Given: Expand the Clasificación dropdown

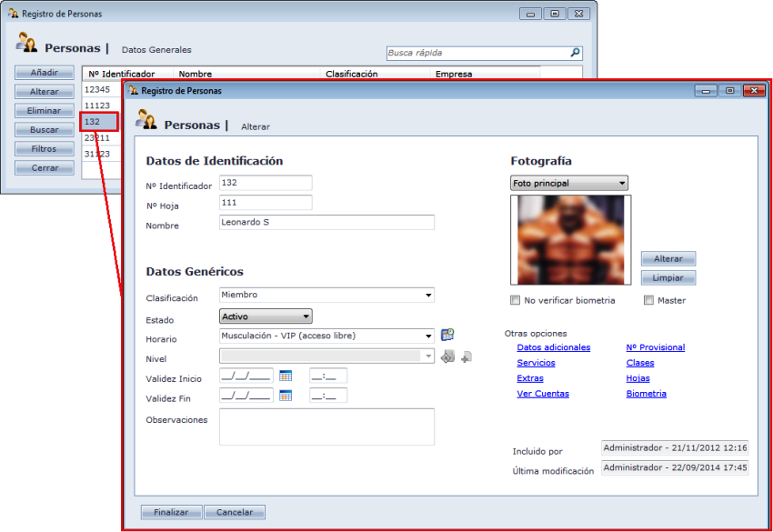Looking at the screenshot, I should click(428, 296).
